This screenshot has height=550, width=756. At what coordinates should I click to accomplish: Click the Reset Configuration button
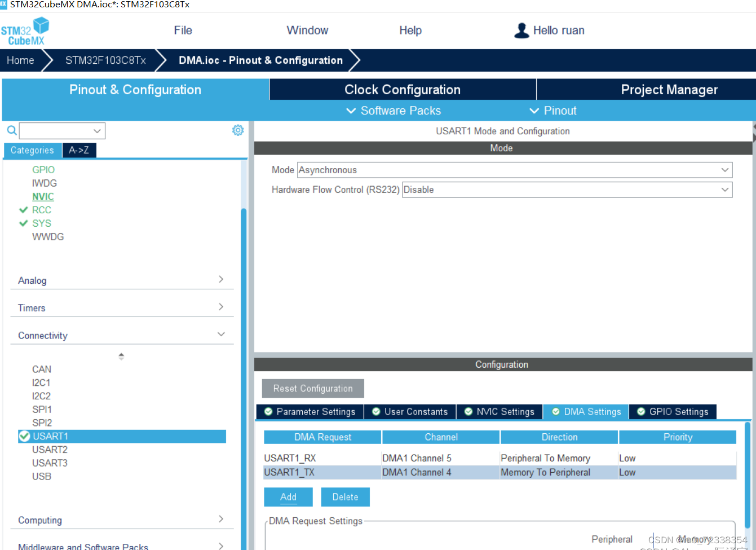pos(313,389)
